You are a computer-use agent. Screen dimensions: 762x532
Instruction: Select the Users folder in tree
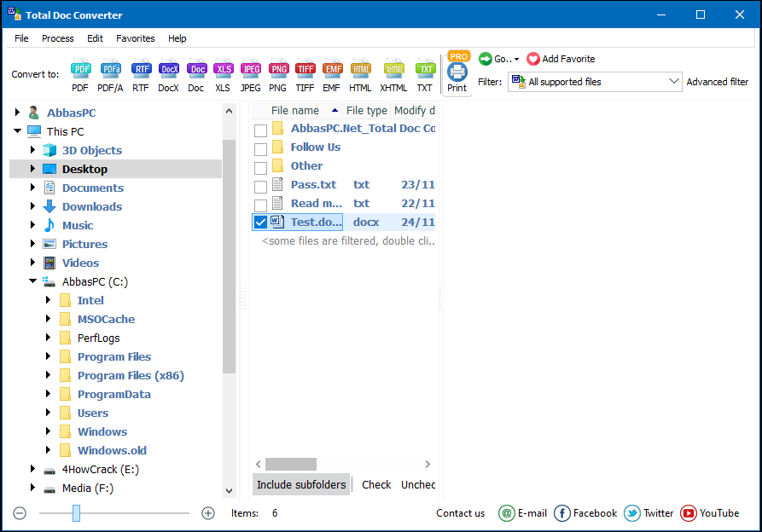coord(93,413)
